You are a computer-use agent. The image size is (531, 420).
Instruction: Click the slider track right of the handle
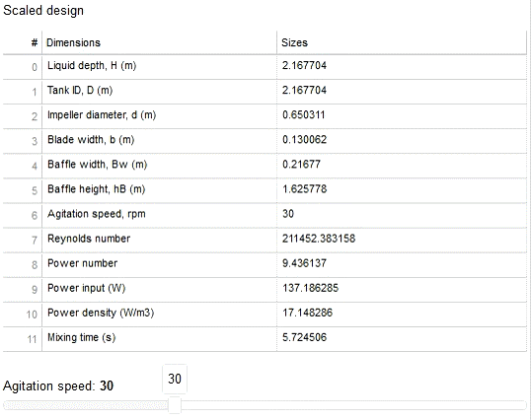tap(354, 405)
